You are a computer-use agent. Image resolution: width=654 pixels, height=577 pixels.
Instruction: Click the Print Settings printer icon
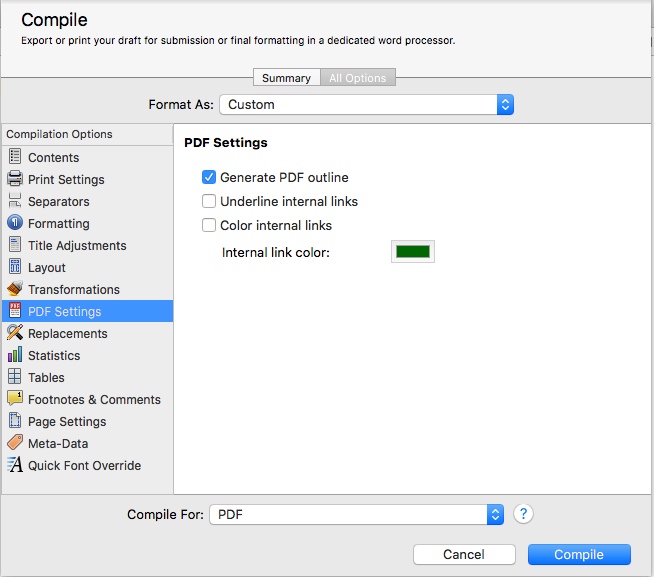tap(15, 179)
